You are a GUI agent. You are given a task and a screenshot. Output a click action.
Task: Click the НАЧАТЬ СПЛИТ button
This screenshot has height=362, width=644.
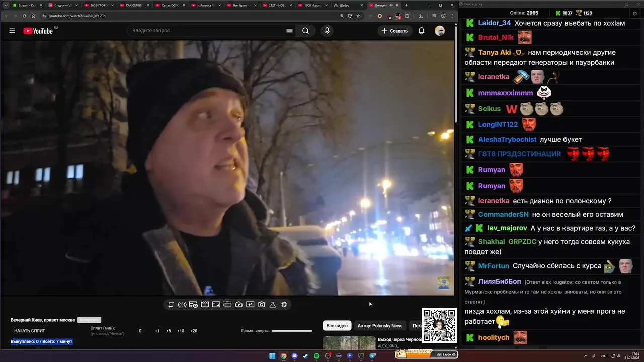coord(30,331)
